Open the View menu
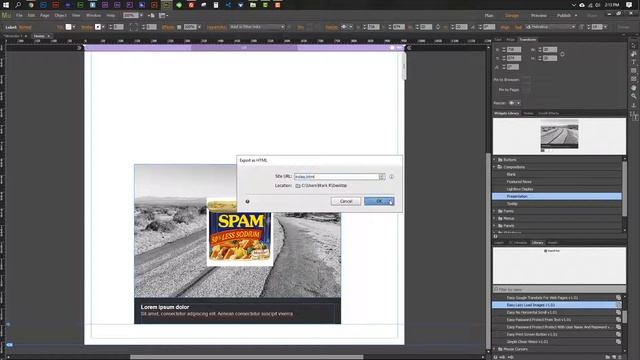Viewport: 640px width, 360px height. (76, 16)
